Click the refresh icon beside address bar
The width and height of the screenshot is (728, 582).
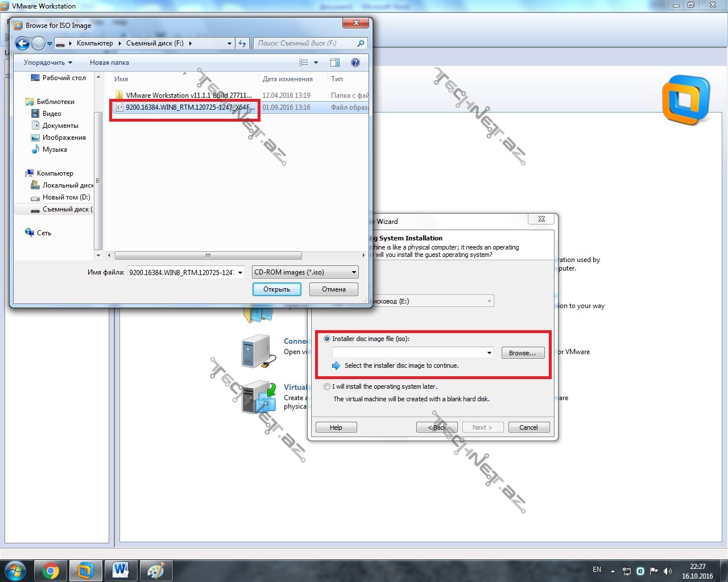(x=243, y=43)
